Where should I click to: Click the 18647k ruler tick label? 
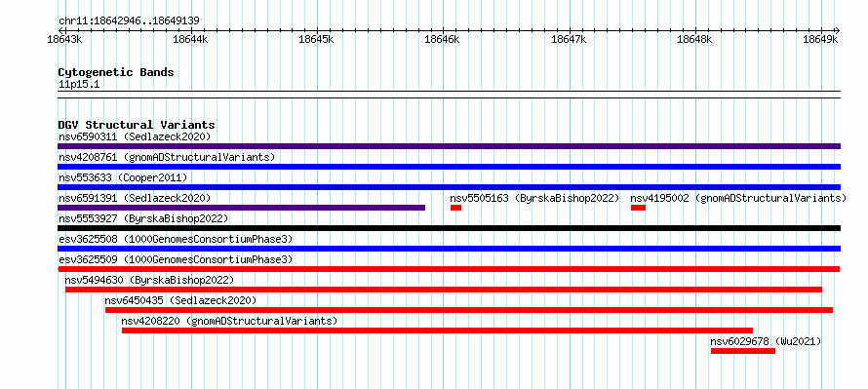pyautogui.click(x=570, y=39)
